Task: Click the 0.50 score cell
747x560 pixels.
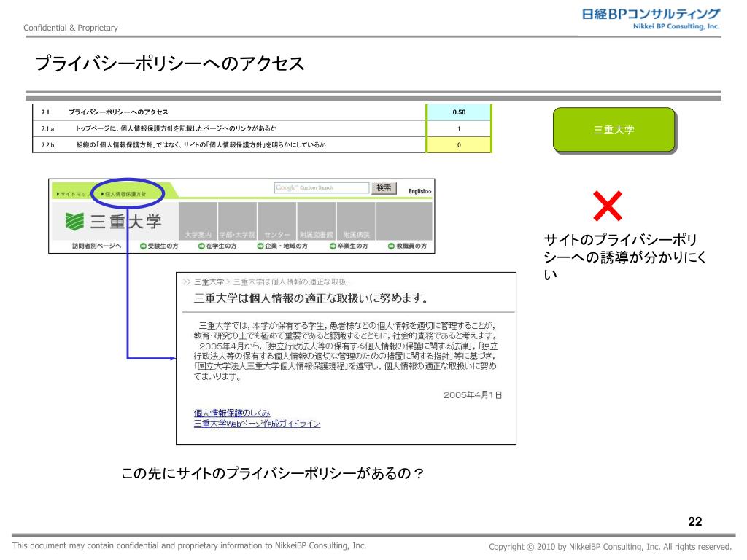Action: point(459,112)
